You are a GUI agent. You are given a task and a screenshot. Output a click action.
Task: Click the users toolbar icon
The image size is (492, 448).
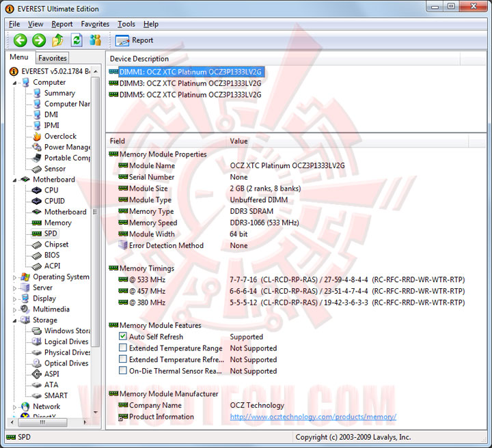pos(95,40)
